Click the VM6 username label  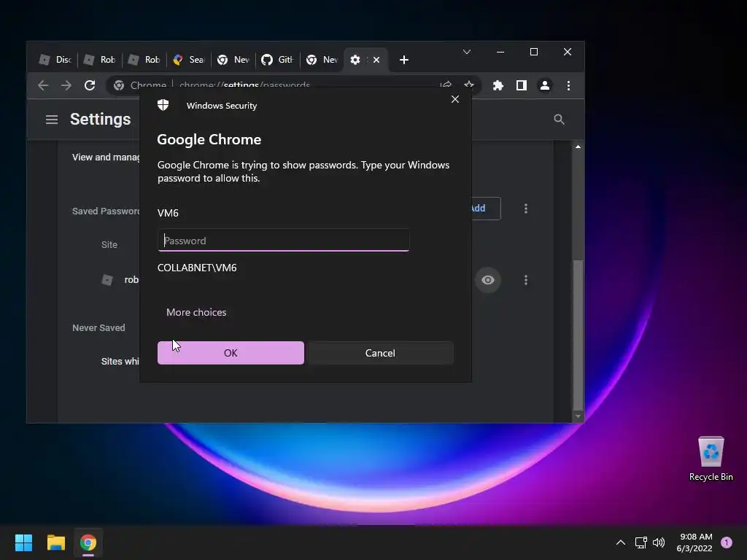click(x=169, y=213)
